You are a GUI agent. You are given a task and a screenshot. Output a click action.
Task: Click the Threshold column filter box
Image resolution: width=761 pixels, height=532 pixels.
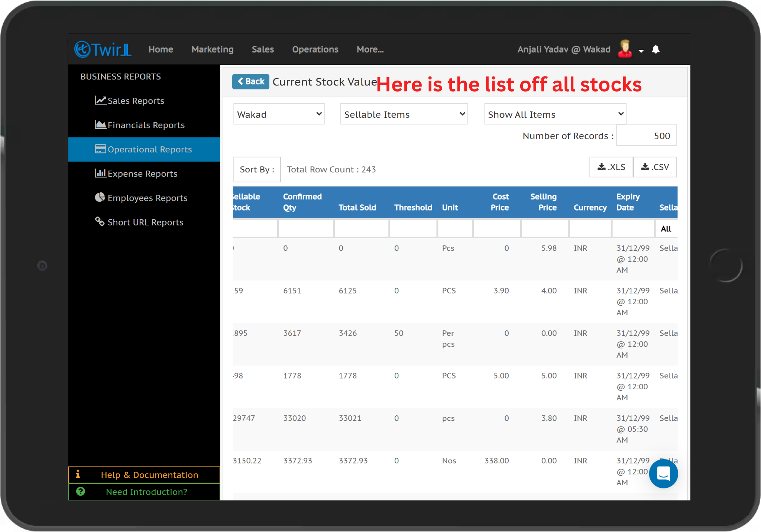pyautogui.click(x=413, y=228)
